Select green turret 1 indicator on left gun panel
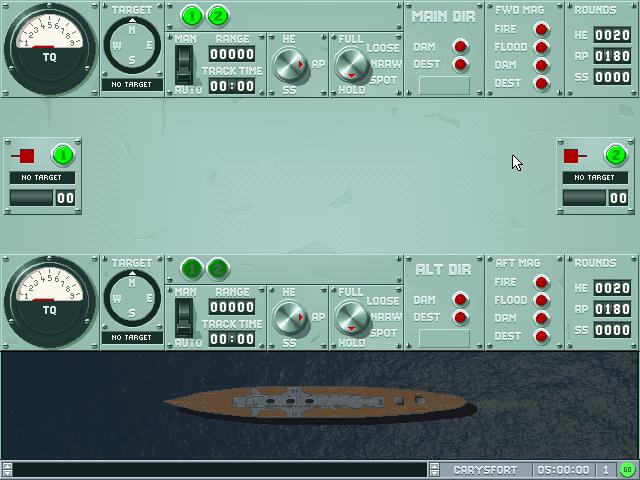Image resolution: width=640 pixels, height=480 pixels. (x=63, y=155)
